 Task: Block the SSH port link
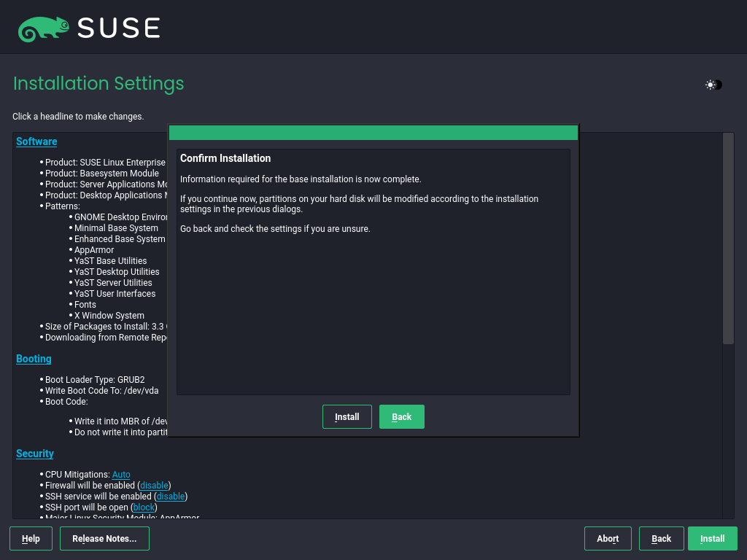[144, 507]
